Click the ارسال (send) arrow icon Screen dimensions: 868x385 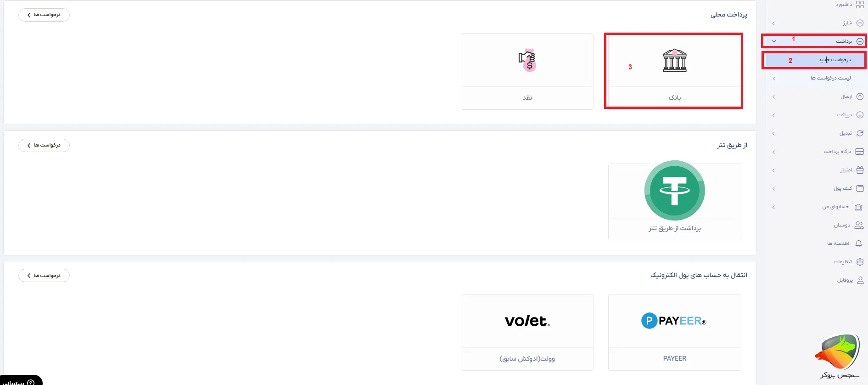click(859, 96)
